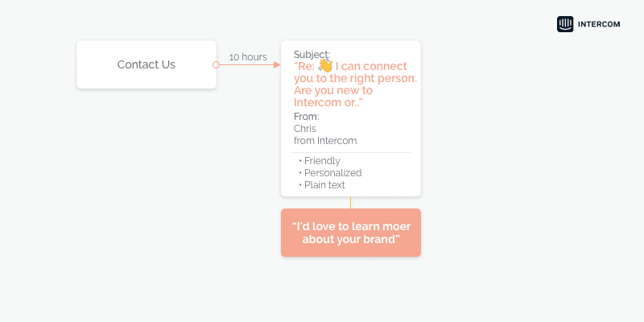Click the arrowhead pointing to the email card
The height and width of the screenshot is (322, 644).
coord(276,64)
